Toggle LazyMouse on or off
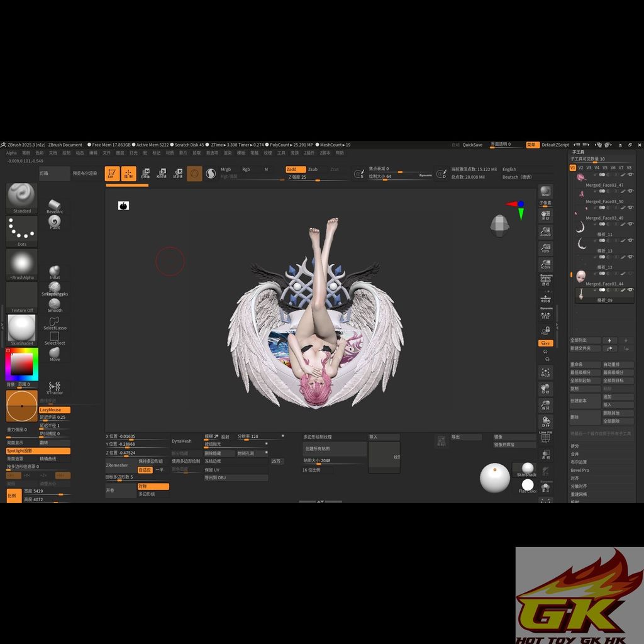 (55, 410)
